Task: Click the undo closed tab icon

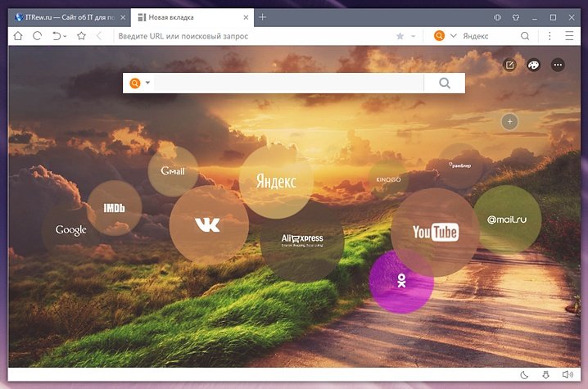Action: [57, 36]
